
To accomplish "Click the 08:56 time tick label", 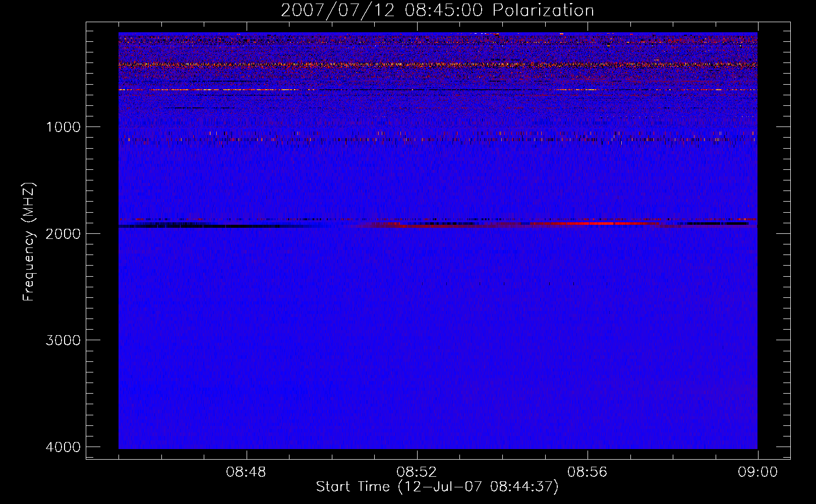I will pyautogui.click(x=587, y=472).
